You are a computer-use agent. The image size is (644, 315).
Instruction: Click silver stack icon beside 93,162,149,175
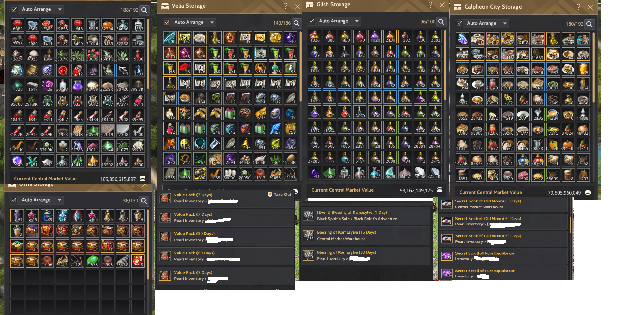440,190
